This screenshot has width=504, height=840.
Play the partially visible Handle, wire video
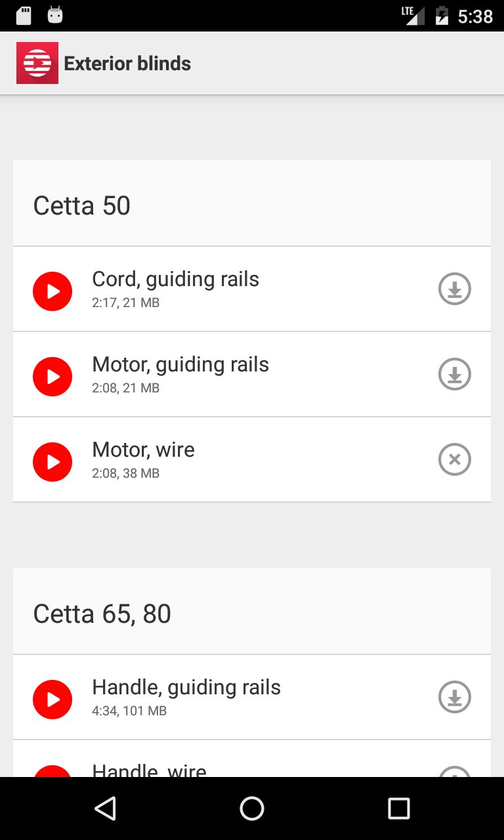pyautogui.click(x=52, y=771)
